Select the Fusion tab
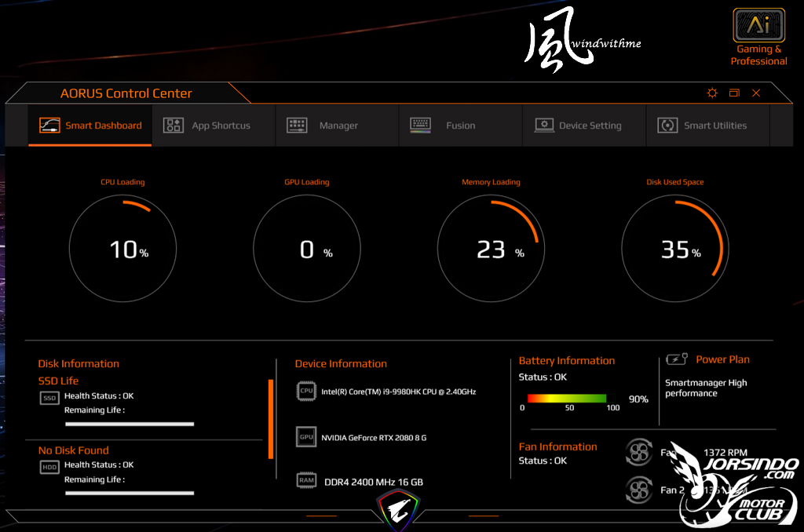The height and width of the screenshot is (532, 804). [x=461, y=126]
